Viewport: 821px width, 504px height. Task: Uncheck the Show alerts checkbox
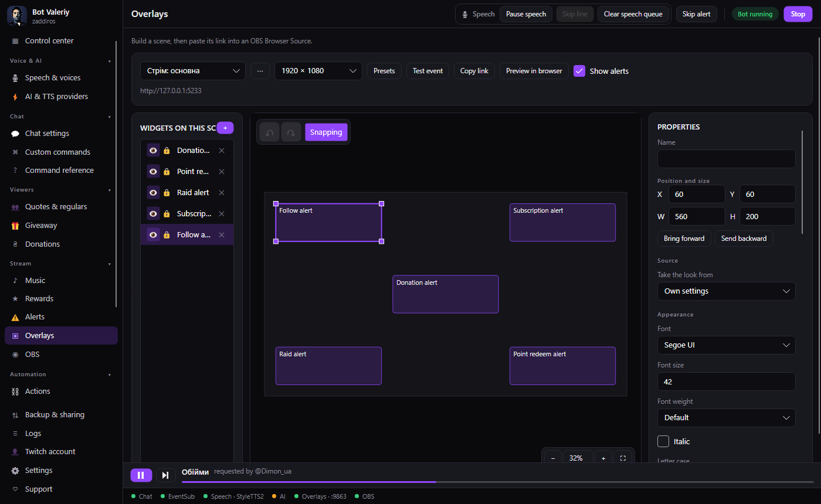tap(579, 71)
